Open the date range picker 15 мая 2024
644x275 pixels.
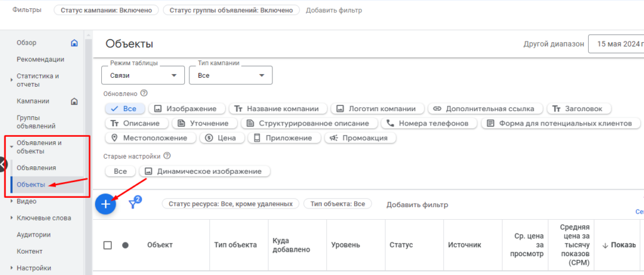[616, 44]
